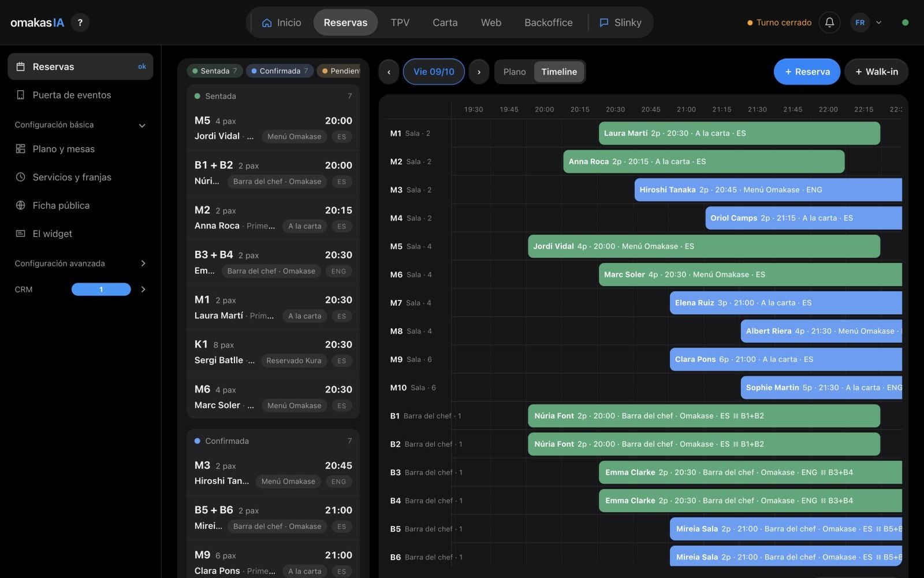Open the TPV tab
Image resolution: width=924 pixels, height=578 pixels.
tap(400, 23)
